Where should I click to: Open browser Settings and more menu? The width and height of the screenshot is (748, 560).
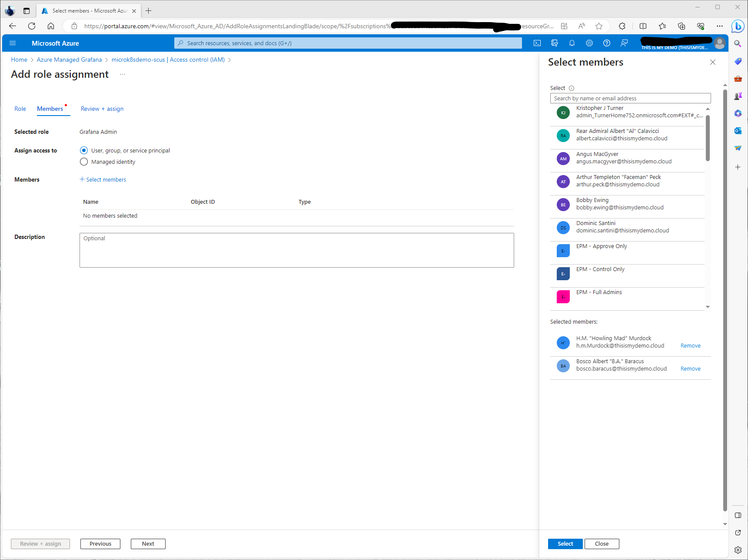pos(720,26)
